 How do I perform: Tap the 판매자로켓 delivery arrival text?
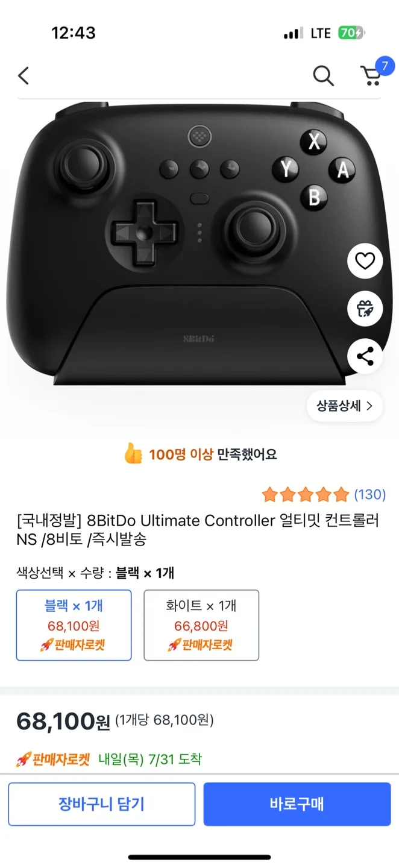tap(108, 759)
